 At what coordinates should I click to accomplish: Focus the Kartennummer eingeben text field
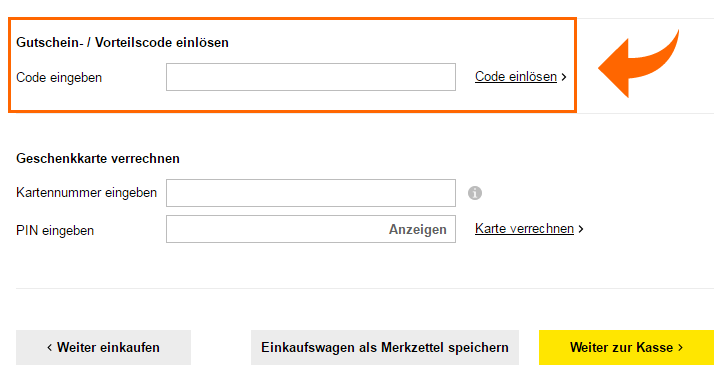pyautogui.click(x=311, y=193)
